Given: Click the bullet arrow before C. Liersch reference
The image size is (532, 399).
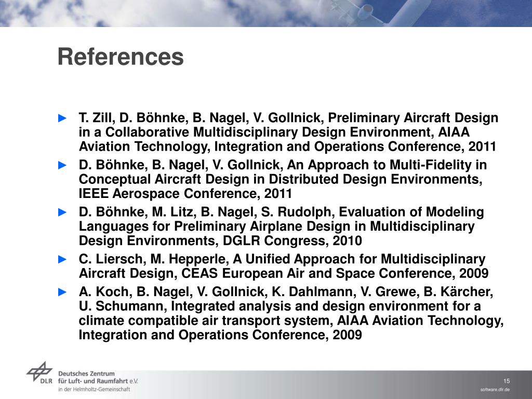Looking at the screenshot, I should (x=62, y=260).
